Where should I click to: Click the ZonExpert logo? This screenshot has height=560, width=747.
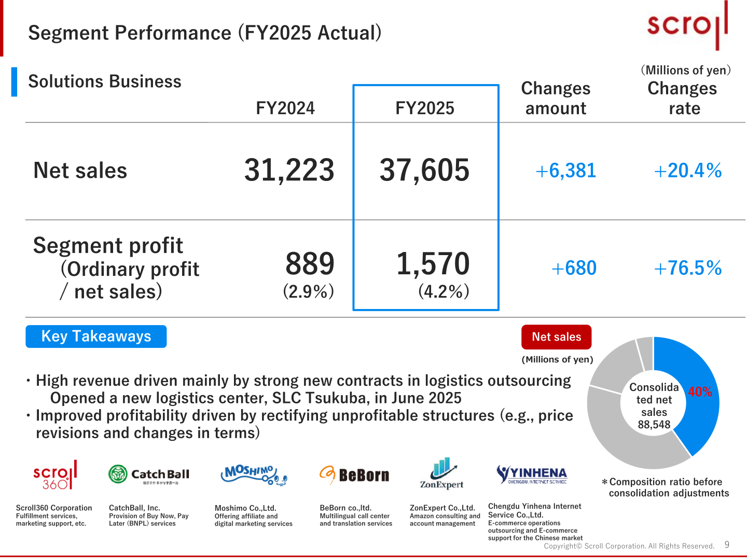coord(442,473)
